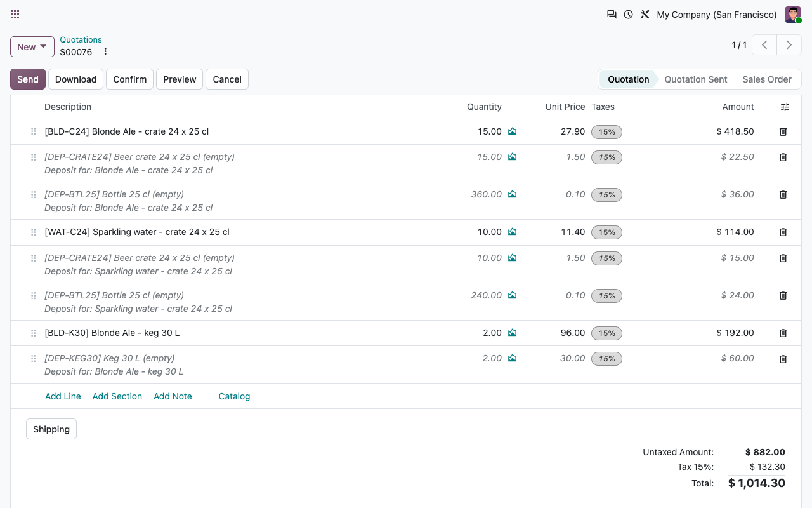Open the main apps grid menu

coord(15,14)
